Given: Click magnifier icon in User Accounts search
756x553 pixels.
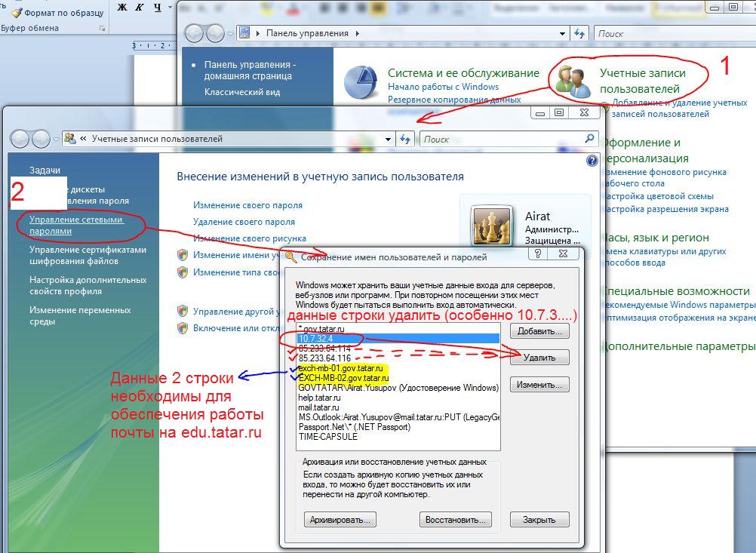Looking at the screenshot, I should (589, 139).
